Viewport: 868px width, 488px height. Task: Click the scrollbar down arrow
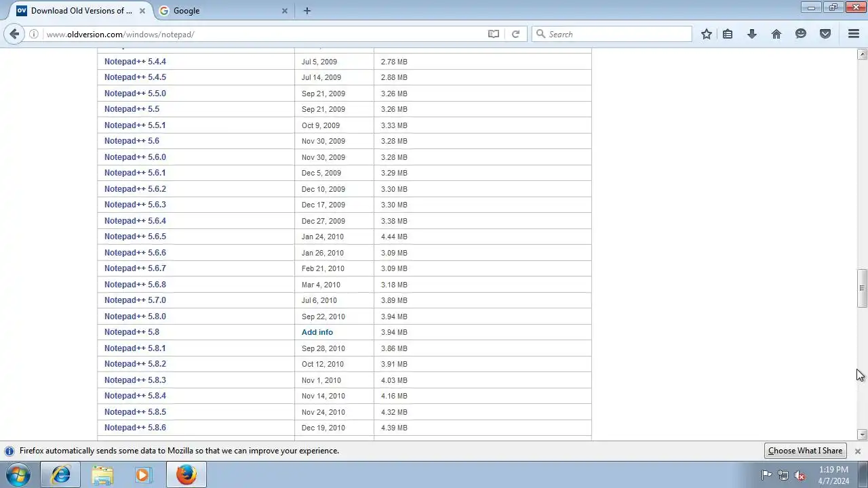click(x=862, y=434)
